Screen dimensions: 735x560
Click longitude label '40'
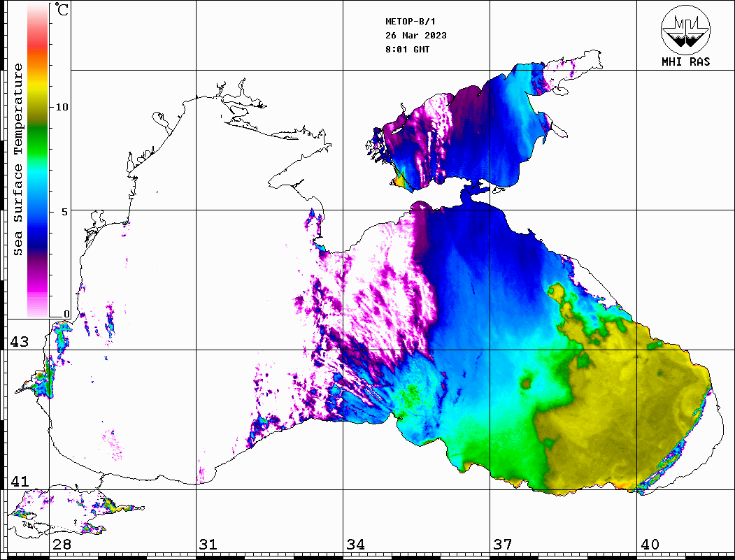tap(650, 545)
